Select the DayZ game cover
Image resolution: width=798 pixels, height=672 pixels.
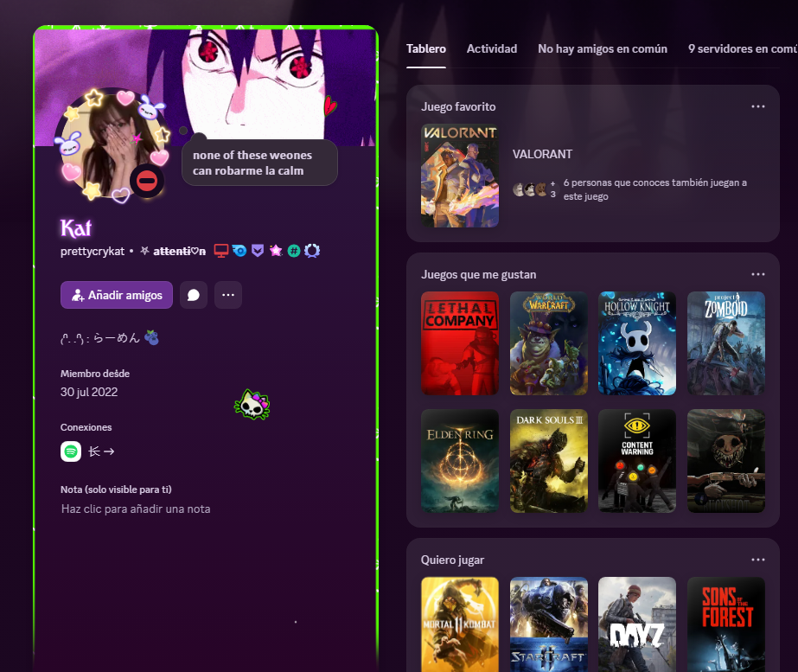(x=637, y=624)
